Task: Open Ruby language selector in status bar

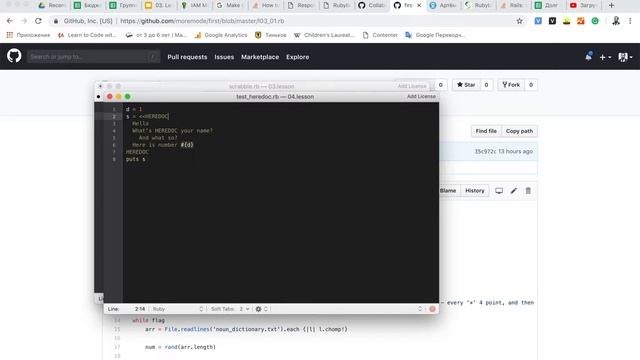Action: (x=177, y=309)
